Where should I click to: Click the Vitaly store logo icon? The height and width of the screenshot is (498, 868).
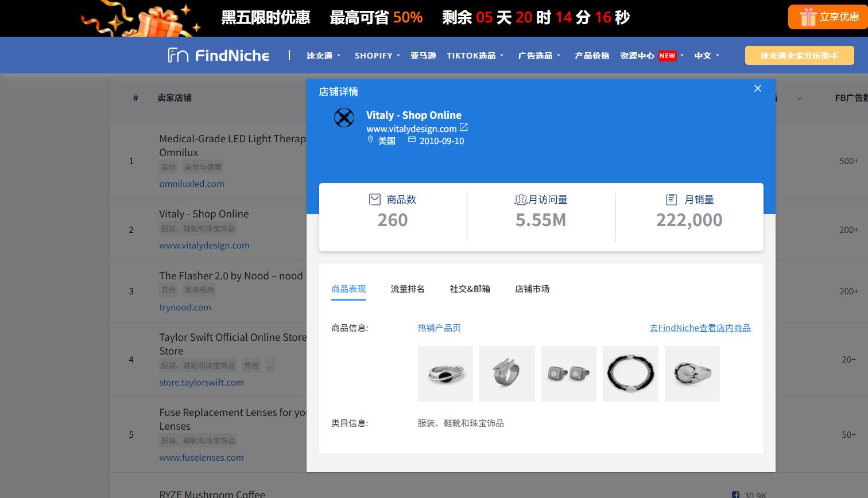coord(344,118)
